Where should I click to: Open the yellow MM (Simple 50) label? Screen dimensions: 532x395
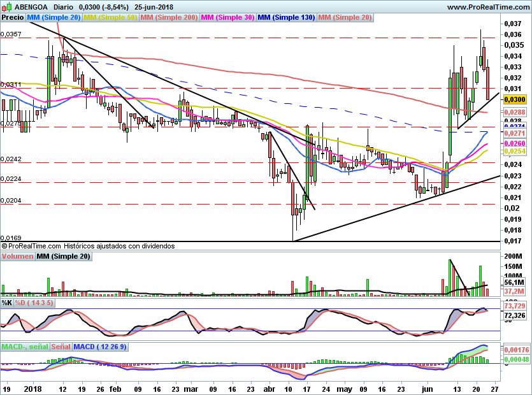(110, 17)
